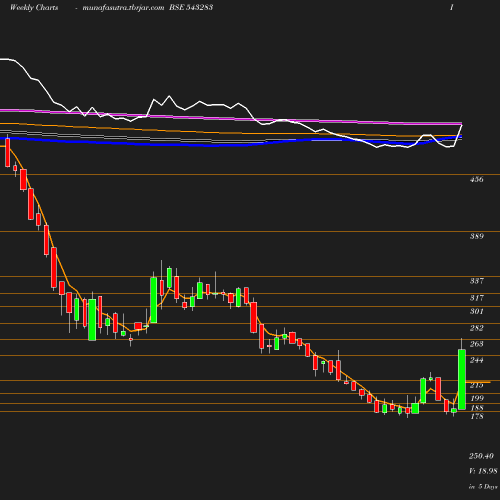Click the 244 price level label
Screen dimensions: 500x500
476,360
